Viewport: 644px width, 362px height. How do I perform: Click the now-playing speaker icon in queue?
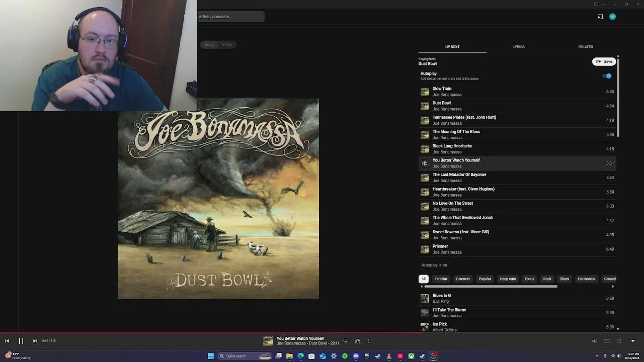click(x=425, y=163)
